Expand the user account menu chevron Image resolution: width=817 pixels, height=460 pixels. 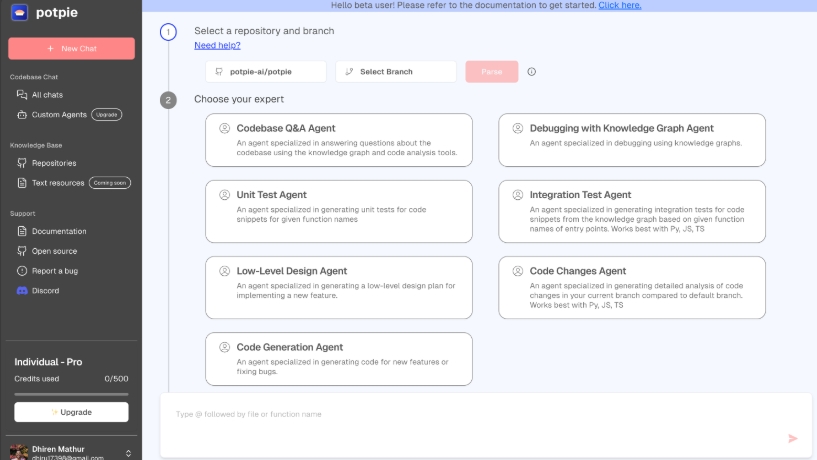[129, 453]
